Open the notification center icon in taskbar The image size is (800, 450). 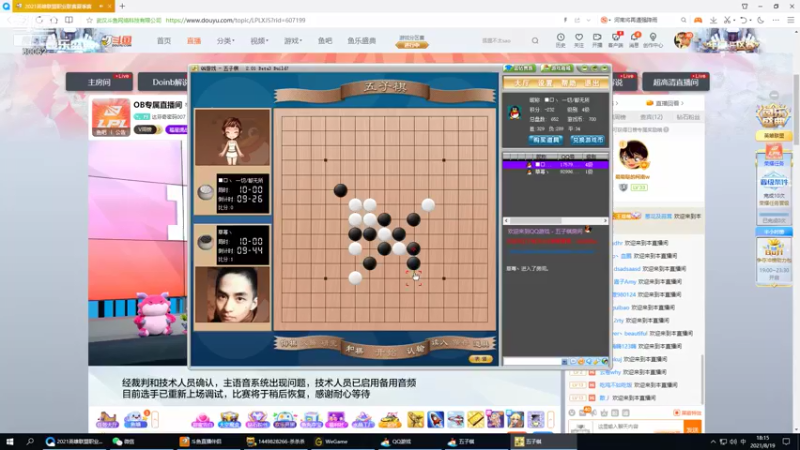786,442
